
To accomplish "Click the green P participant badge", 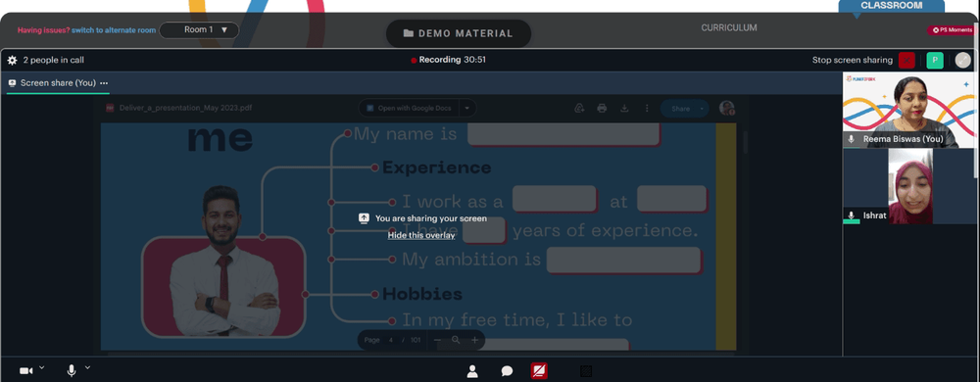I will [x=934, y=60].
